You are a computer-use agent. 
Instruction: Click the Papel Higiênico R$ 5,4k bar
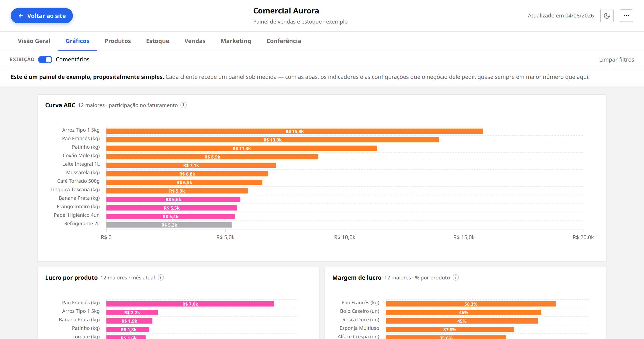(x=170, y=216)
